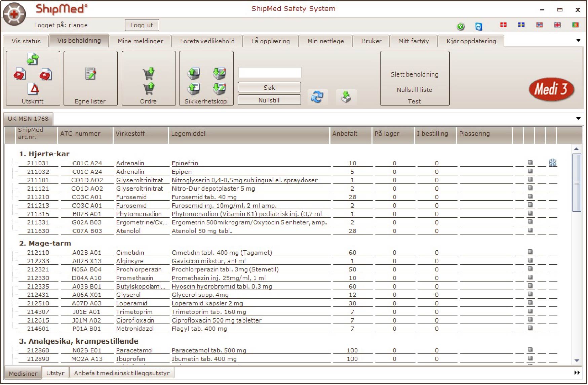588x385 pixels.
Task: Open the Min nettlege tab
Action: tap(325, 41)
